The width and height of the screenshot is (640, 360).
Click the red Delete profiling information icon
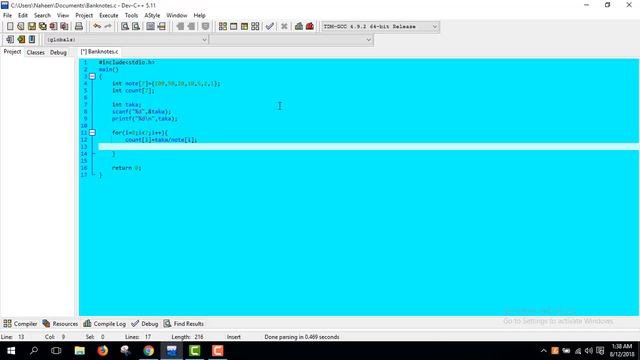tap(310, 27)
